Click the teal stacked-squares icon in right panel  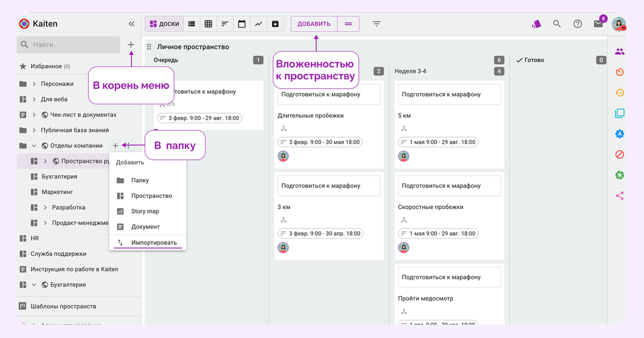620,113
